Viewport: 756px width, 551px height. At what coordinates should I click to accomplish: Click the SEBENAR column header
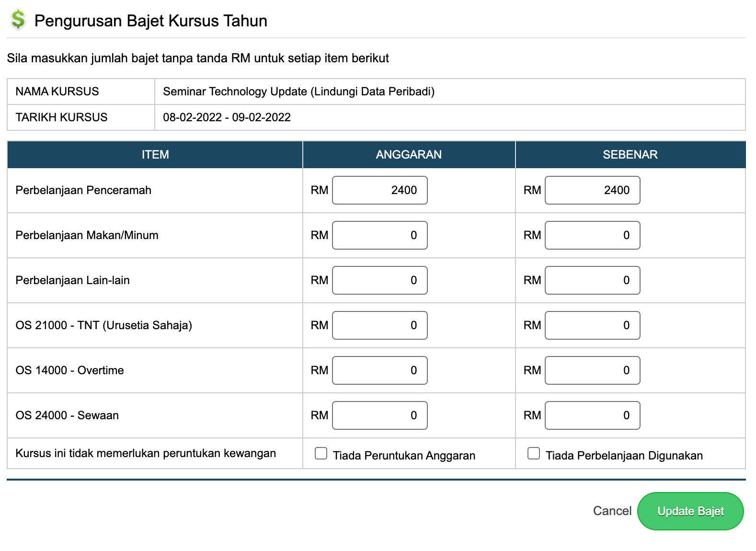click(x=630, y=154)
